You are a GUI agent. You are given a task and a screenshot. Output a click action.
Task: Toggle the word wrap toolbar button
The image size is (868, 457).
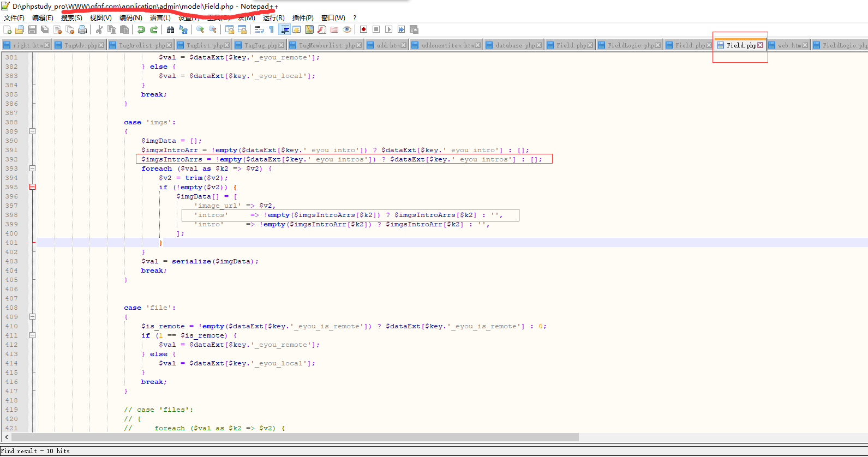[x=259, y=29]
